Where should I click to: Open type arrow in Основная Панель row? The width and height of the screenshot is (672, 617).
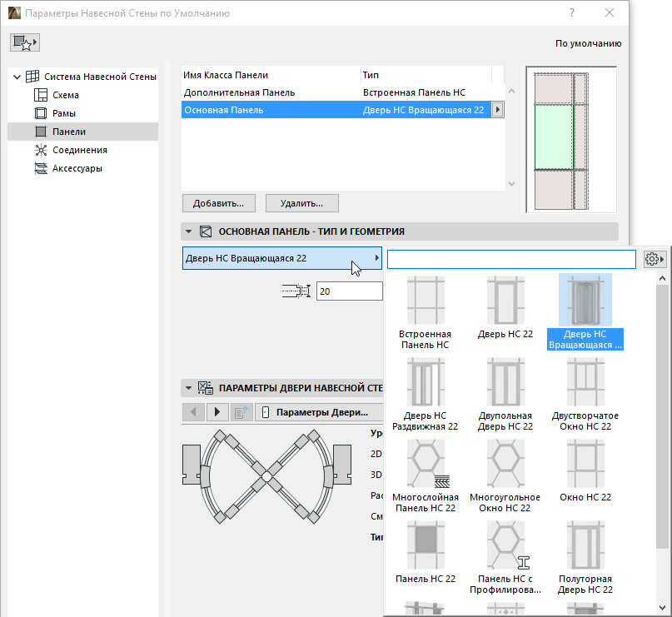[498, 110]
